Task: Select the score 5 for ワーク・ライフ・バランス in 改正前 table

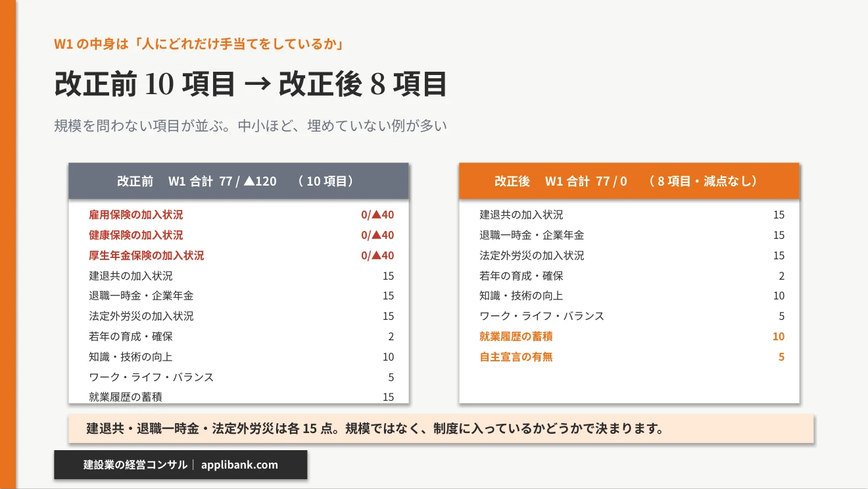Action: point(391,377)
